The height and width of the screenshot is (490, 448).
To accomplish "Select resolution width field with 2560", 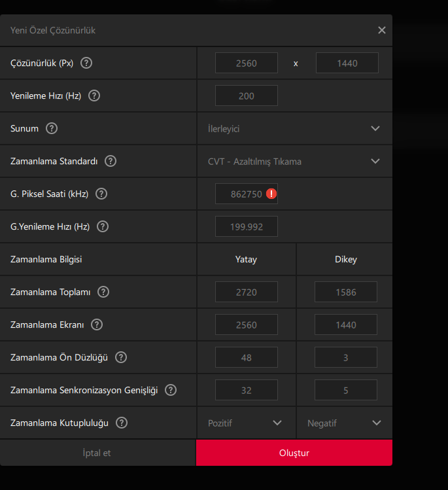I will point(247,63).
